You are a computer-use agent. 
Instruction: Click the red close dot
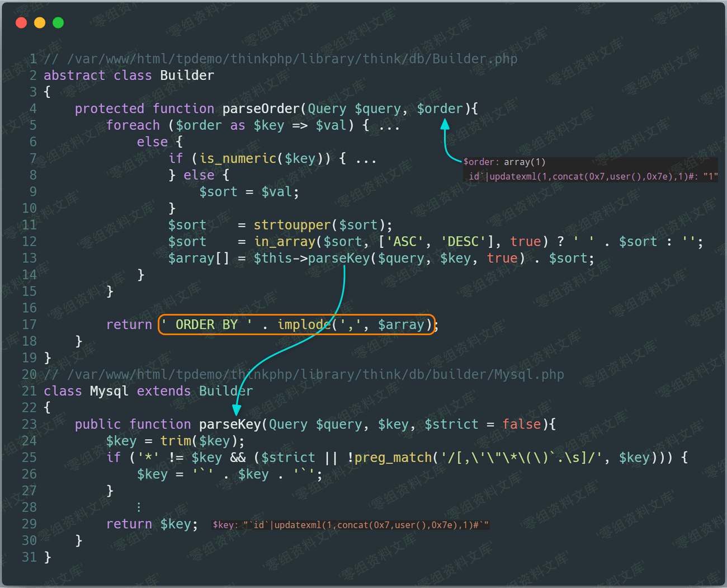(x=21, y=23)
